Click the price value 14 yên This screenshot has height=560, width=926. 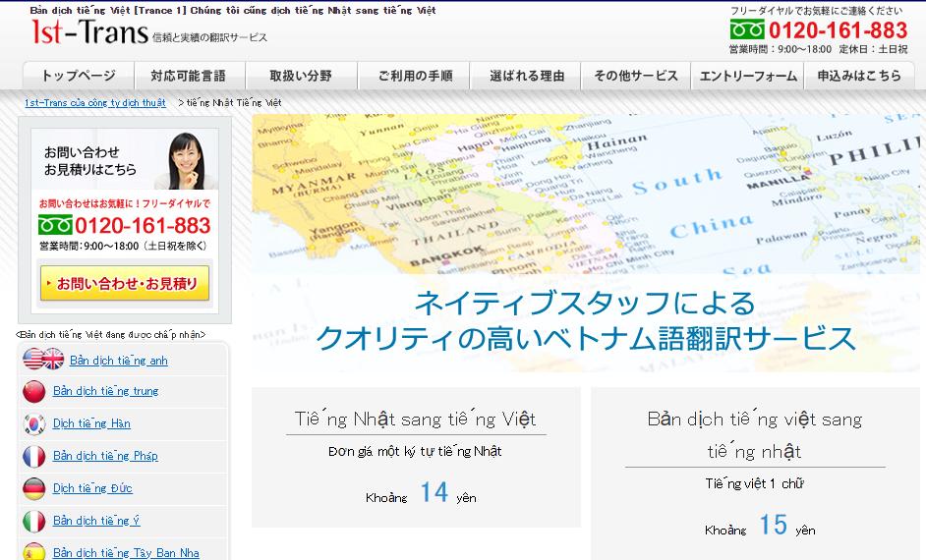(x=434, y=492)
